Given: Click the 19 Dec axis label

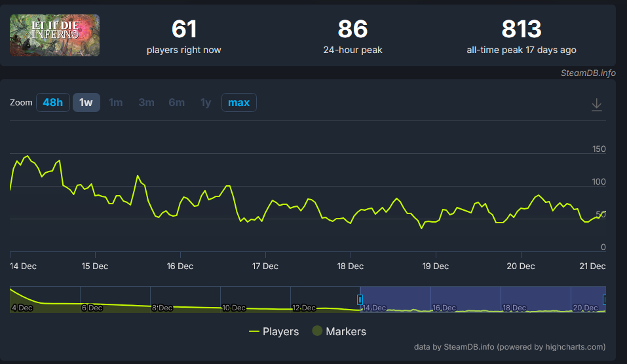Looking at the screenshot, I should click(436, 266).
